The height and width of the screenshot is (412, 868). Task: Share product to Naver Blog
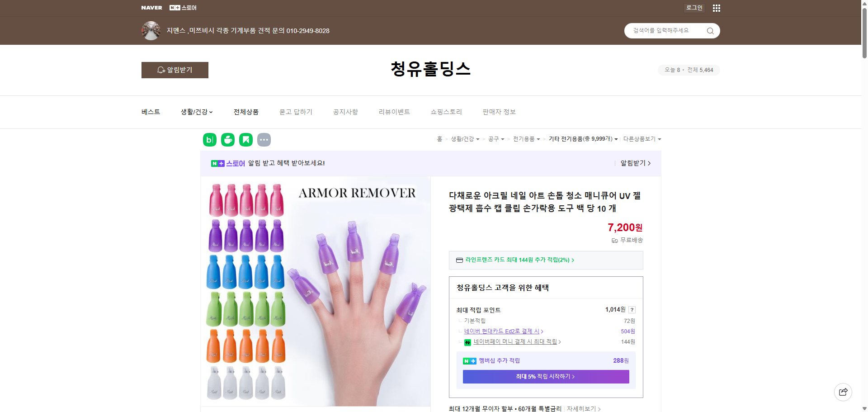(x=209, y=140)
